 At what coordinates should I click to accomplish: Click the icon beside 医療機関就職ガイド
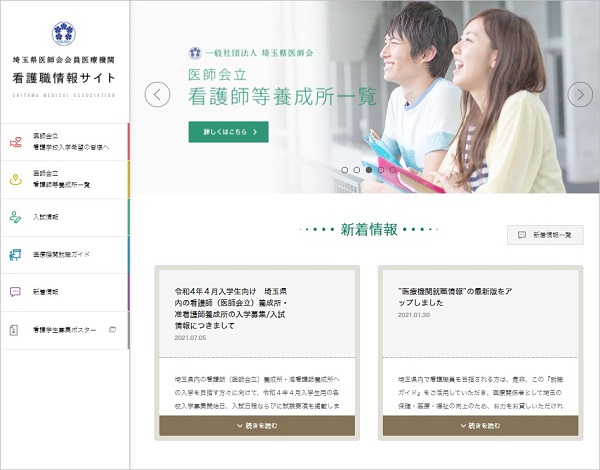click(14, 254)
